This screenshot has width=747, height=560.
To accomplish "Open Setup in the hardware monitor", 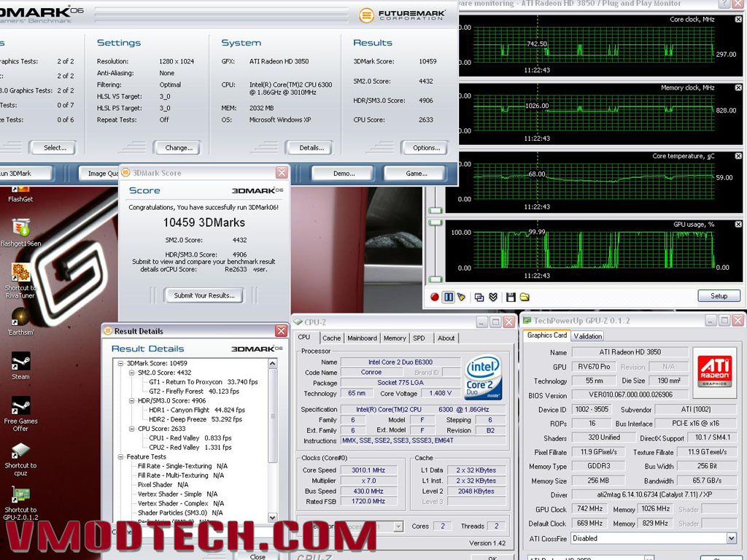I will pos(719,296).
